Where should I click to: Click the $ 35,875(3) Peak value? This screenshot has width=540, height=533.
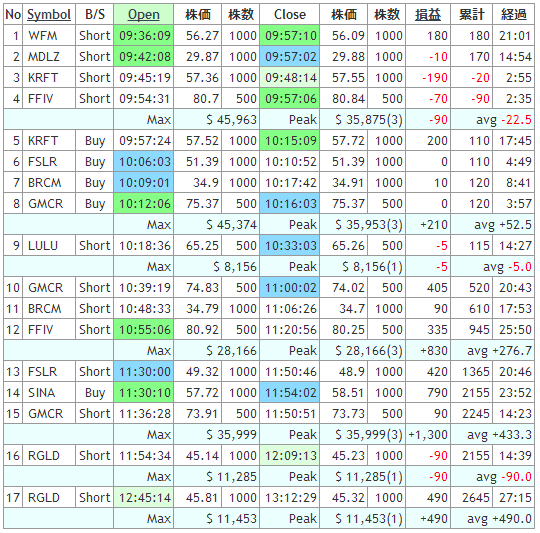click(363, 119)
